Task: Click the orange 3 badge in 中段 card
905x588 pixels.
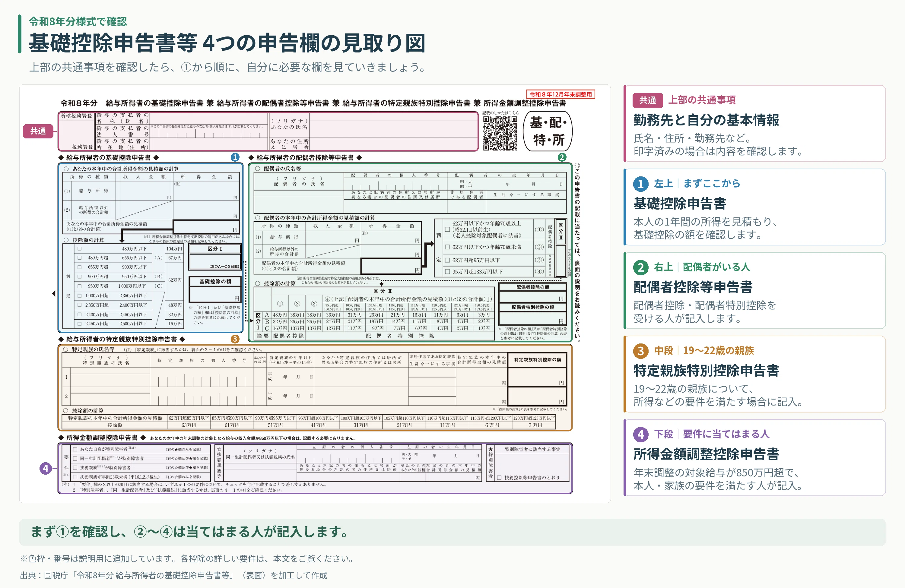Action: coord(641,351)
